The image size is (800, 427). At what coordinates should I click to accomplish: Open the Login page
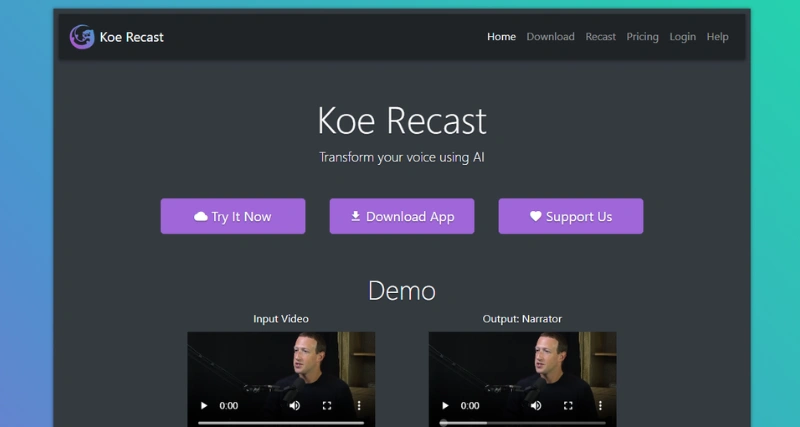click(x=683, y=37)
